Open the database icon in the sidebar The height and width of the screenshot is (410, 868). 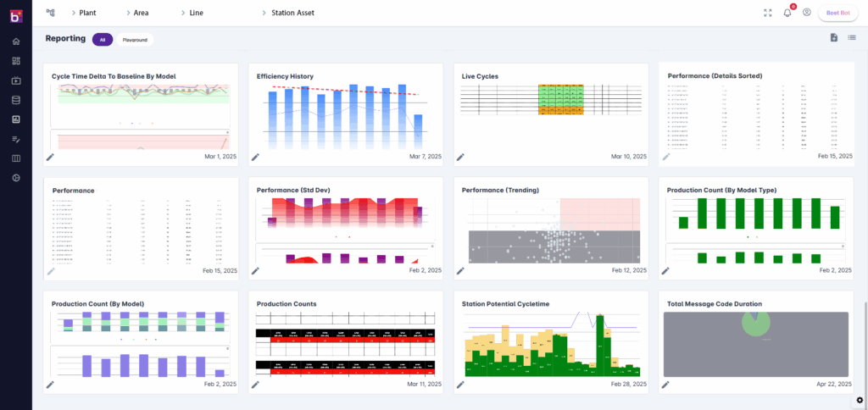point(15,100)
